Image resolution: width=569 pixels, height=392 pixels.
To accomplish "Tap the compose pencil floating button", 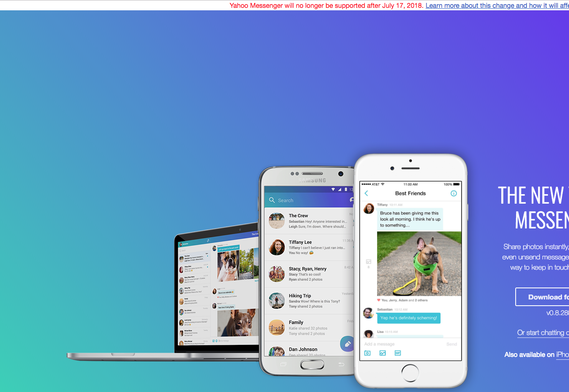I will tap(347, 344).
